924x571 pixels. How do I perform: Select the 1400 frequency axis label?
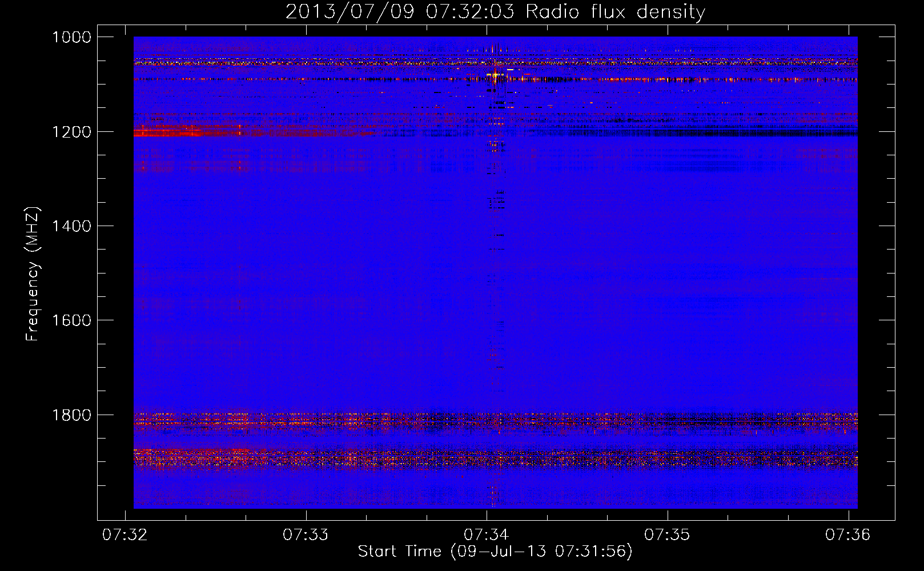coord(71,226)
